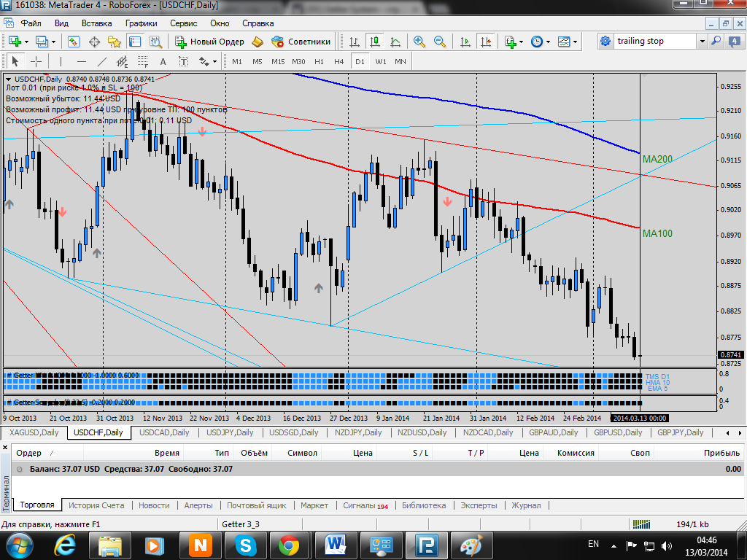This screenshot has height=560, width=747.
Task: Zoom in on the chart
Action: tap(419, 42)
